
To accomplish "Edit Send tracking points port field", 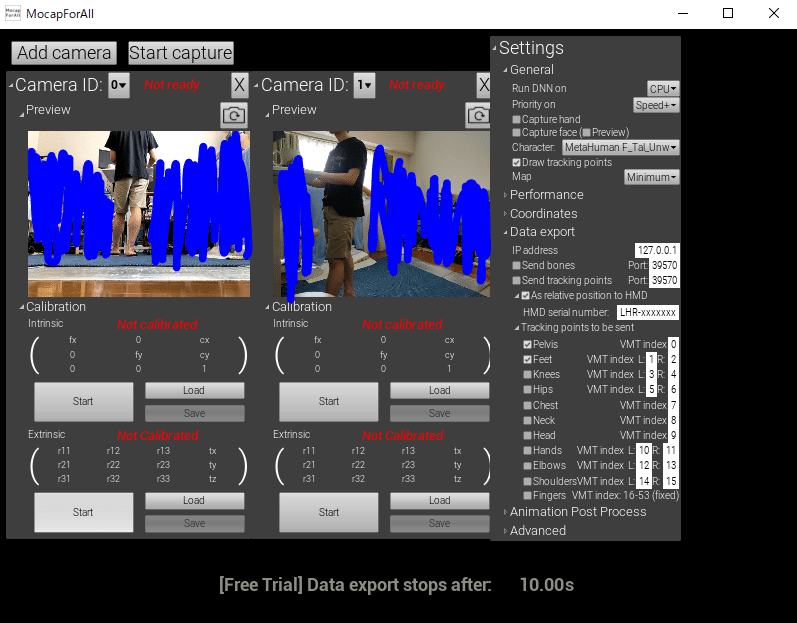I will (x=664, y=281).
